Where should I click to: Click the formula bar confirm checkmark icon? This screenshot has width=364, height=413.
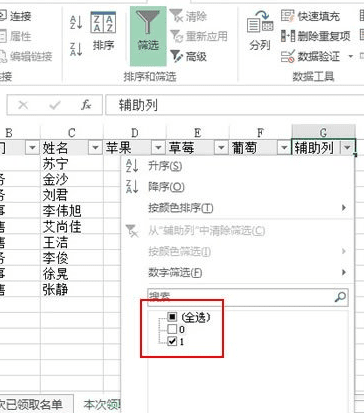(55, 105)
